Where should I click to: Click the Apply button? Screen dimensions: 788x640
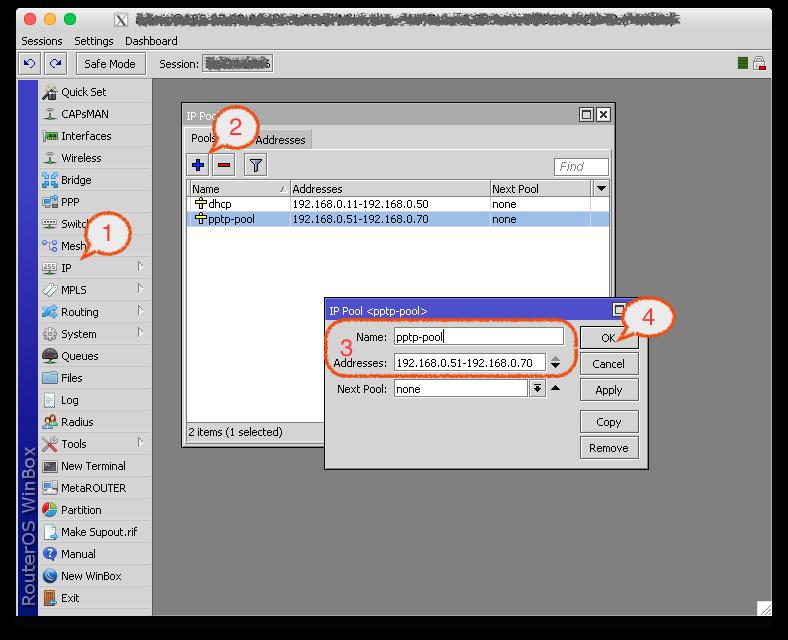pos(609,390)
